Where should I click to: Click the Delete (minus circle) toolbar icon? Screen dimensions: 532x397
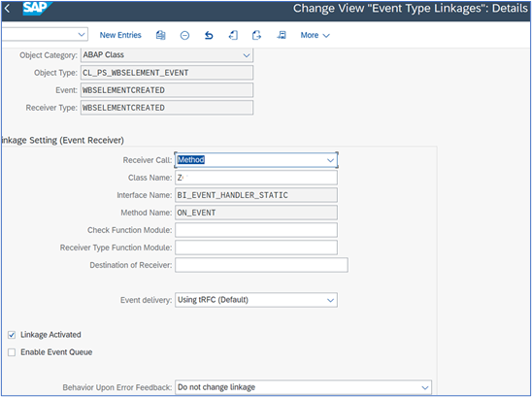click(x=184, y=35)
